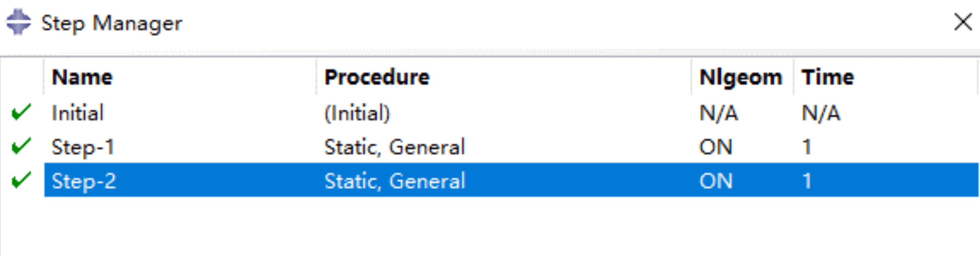Click Nlgeom ON value for Step-2
The height and width of the screenshot is (256, 980).
click(x=715, y=181)
